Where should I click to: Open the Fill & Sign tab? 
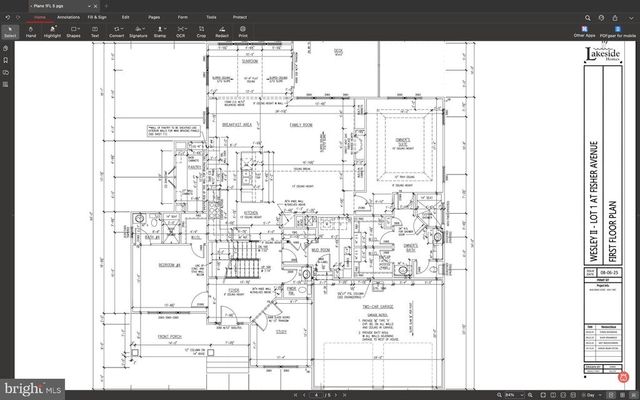click(98, 17)
